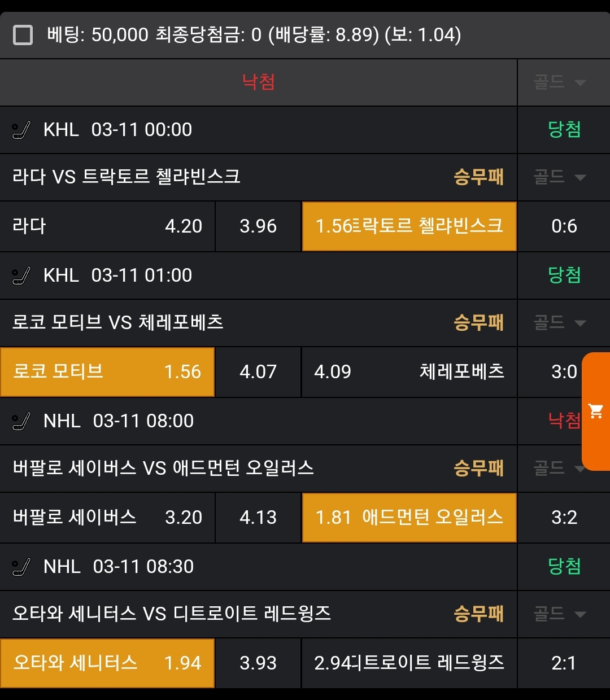Screen dimensions: 610x700
Task: Select 버팔로 세이버스 odds 3.20
Action: [x=107, y=518]
